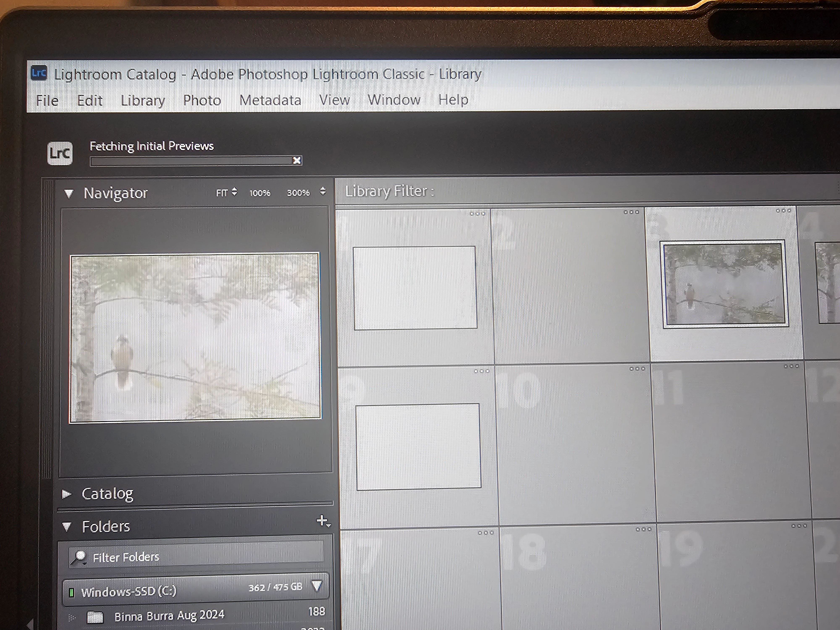The width and height of the screenshot is (840, 630).
Task: Cancel the Fetching Initial Previews task
Action: (297, 161)
